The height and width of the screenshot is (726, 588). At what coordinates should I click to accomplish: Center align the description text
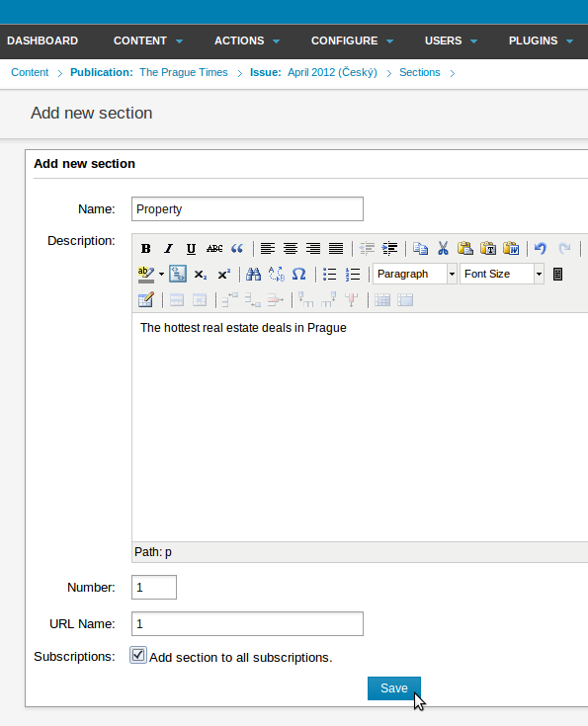(x=291, y=249)
